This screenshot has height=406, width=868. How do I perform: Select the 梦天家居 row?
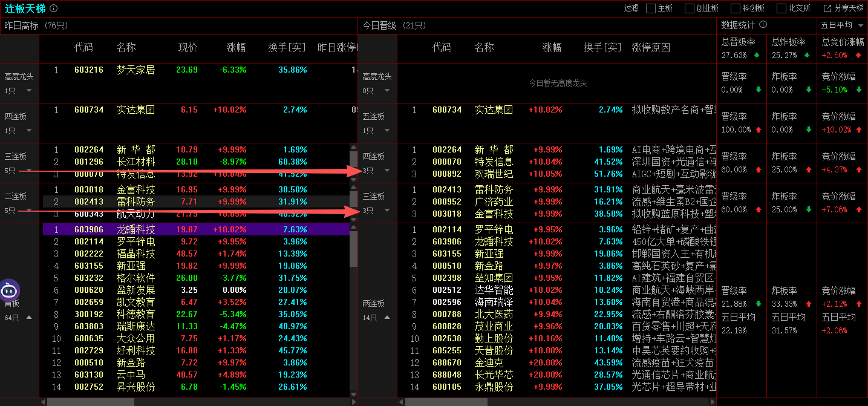[198, 70]
